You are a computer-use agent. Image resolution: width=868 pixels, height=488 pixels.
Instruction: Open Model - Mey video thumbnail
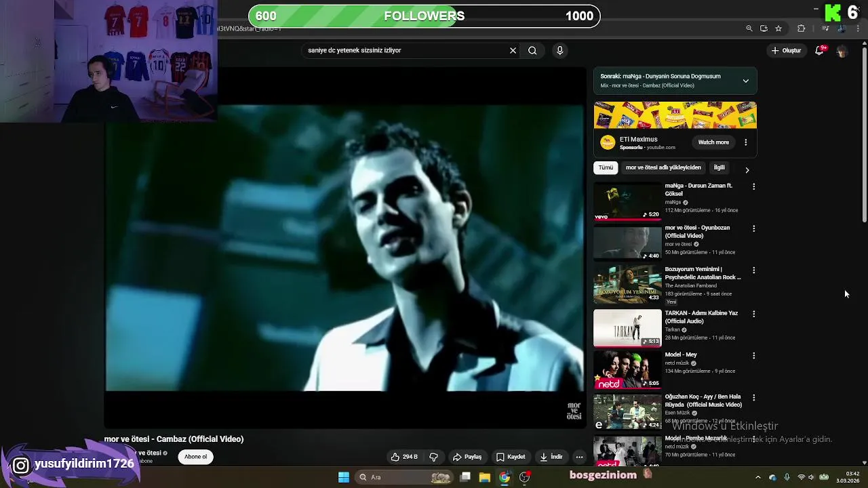[627, 369]
